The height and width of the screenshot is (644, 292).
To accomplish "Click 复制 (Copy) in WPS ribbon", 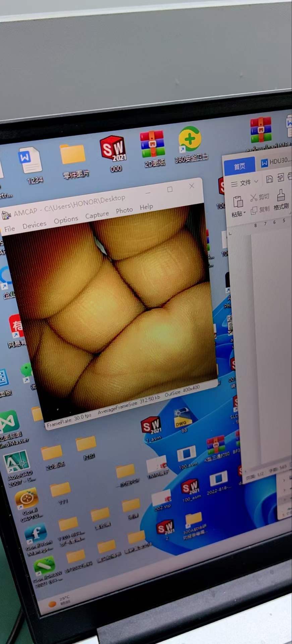I will pyautogui.click(x=260, y=209).
